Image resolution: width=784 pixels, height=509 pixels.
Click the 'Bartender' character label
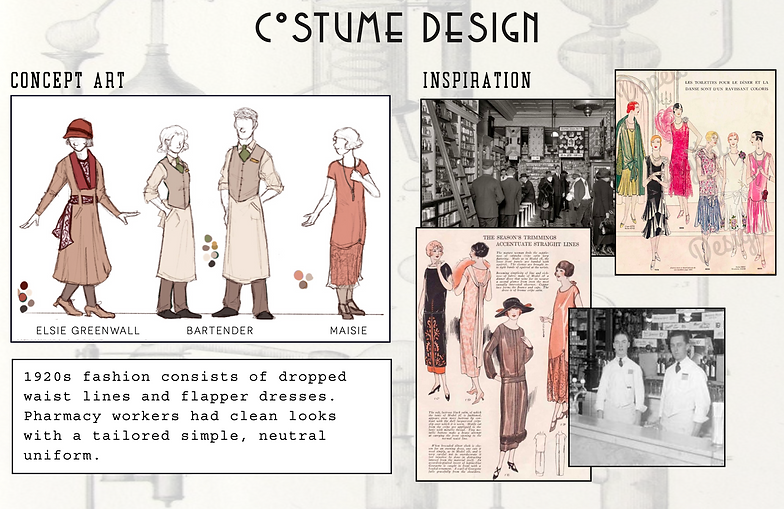[220, 330]
